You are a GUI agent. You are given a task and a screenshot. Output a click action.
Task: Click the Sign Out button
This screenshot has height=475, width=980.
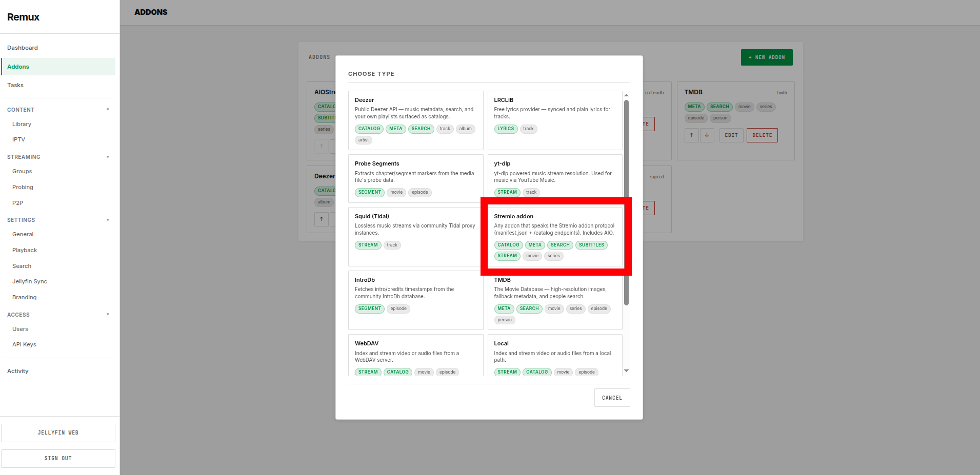58,459
